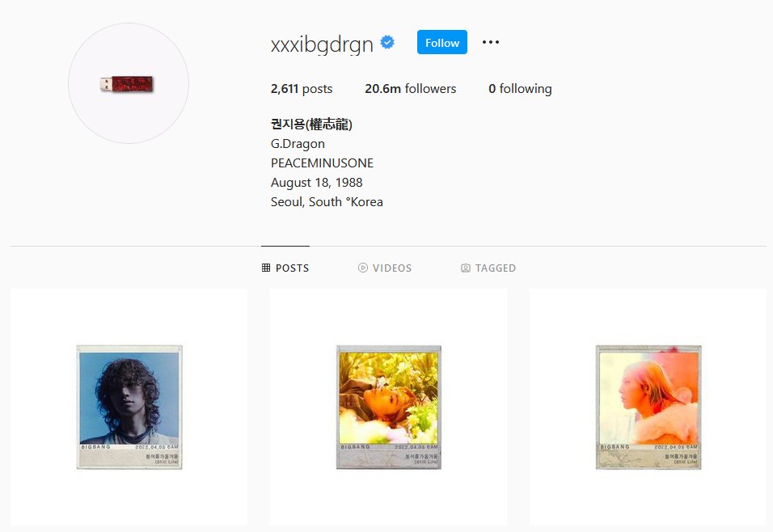Click the play icon beside VIDEOS

point(363,268)
